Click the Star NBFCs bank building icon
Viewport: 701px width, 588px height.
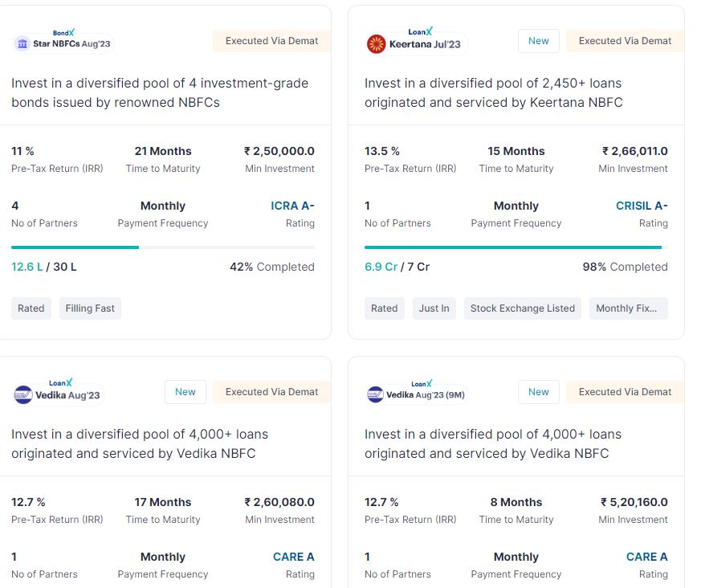click(22, 44)
